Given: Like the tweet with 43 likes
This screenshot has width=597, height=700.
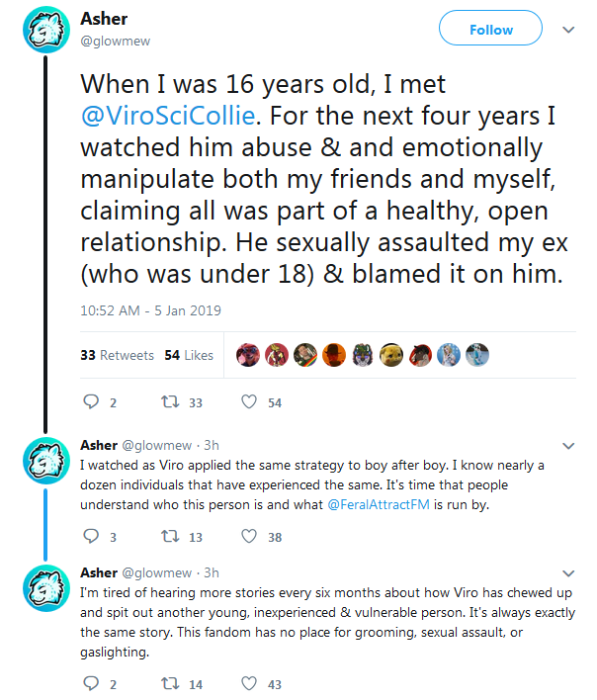Looking at the screenshot, I should 249,683.
